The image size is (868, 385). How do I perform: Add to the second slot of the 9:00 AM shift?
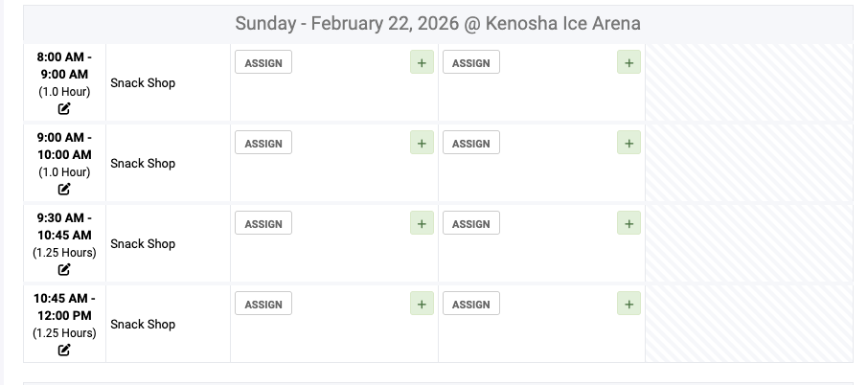628,144
